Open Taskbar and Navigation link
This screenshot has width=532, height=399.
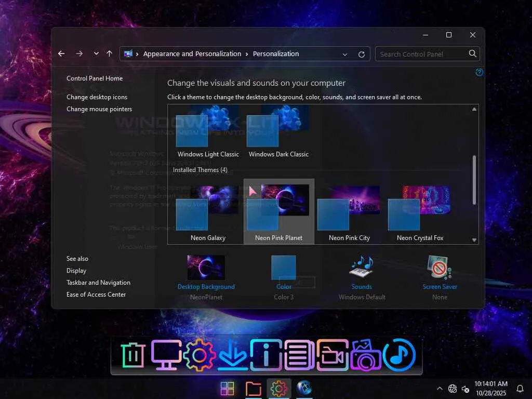(98, 283)
